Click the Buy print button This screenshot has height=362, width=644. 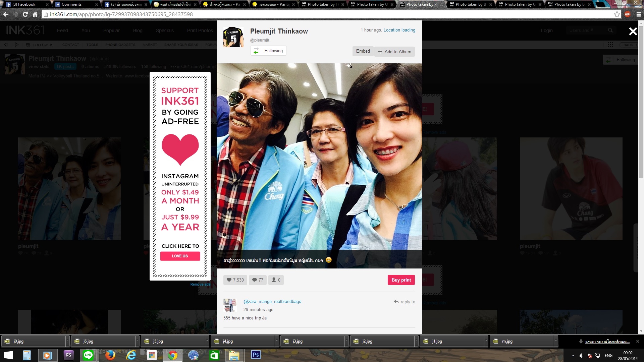(401, 280)
